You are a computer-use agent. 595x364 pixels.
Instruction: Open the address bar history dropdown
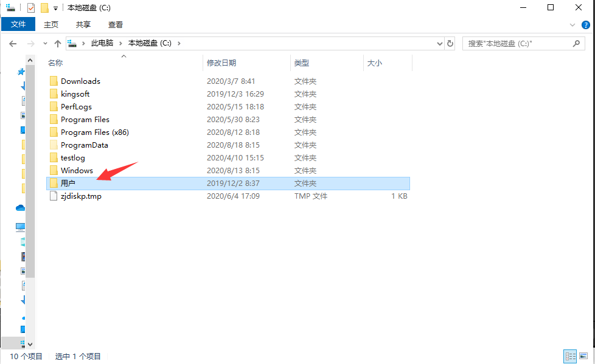pyautogui.click(x=440, y=44)
